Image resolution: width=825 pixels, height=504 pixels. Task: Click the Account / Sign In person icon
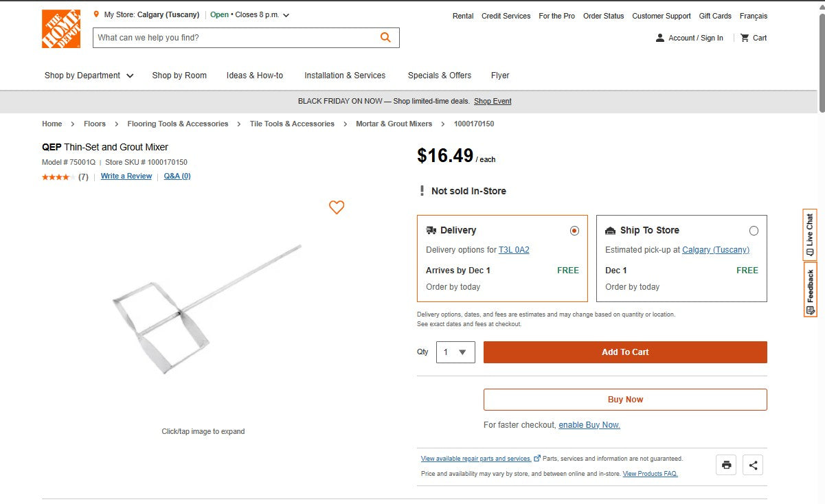coord(659,38)
